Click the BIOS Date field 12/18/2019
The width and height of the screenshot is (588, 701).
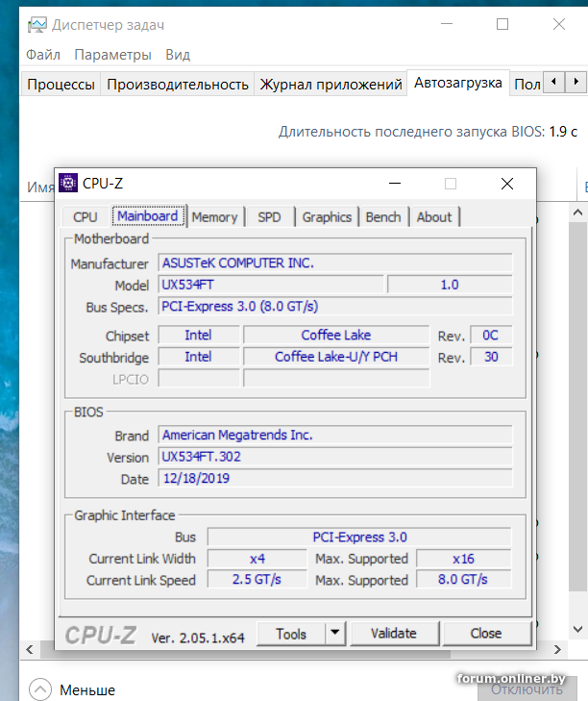coord(335,478)
